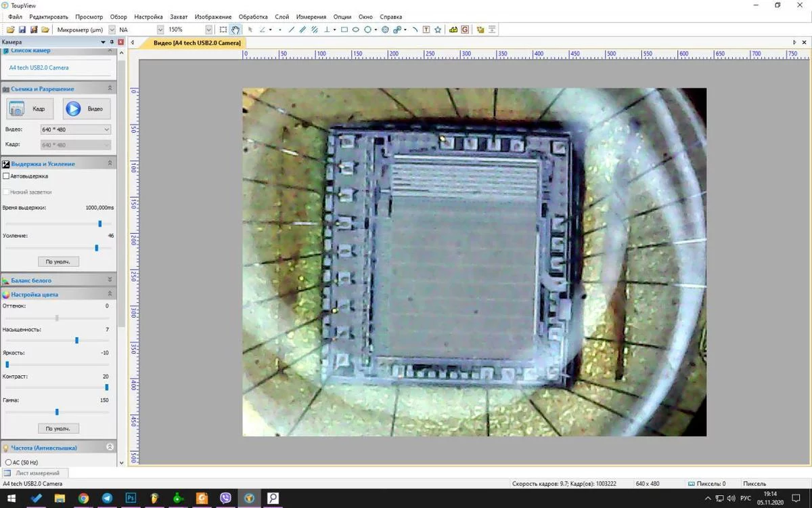Screen dimensions: 812x508
Task: Close the Камера side panel
Action: [x=120, y=42]
